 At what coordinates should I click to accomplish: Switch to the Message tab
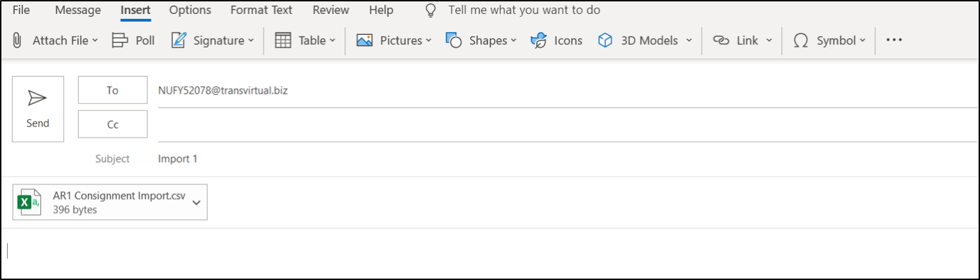[x=78, y=10]
